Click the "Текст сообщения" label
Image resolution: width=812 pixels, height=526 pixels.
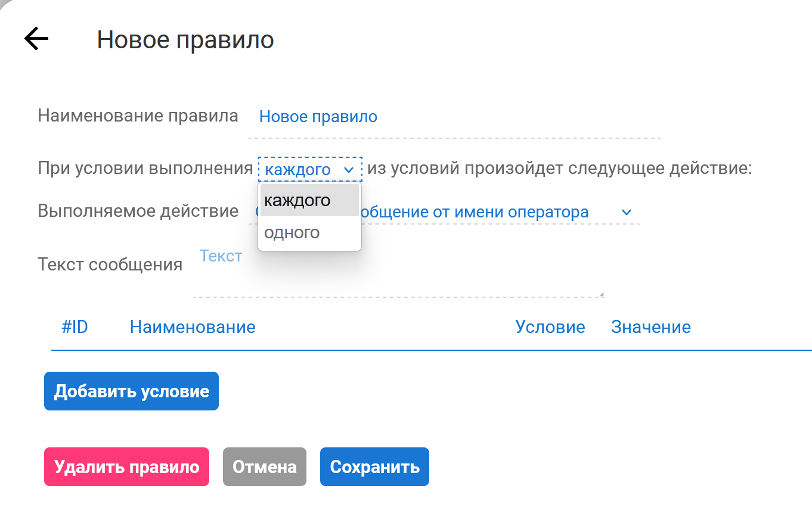tap(110, 264)
